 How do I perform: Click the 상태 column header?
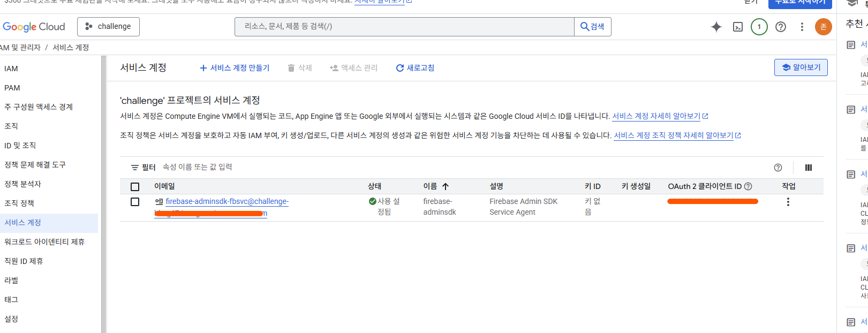pyautogui.click(x=375, y=186)
